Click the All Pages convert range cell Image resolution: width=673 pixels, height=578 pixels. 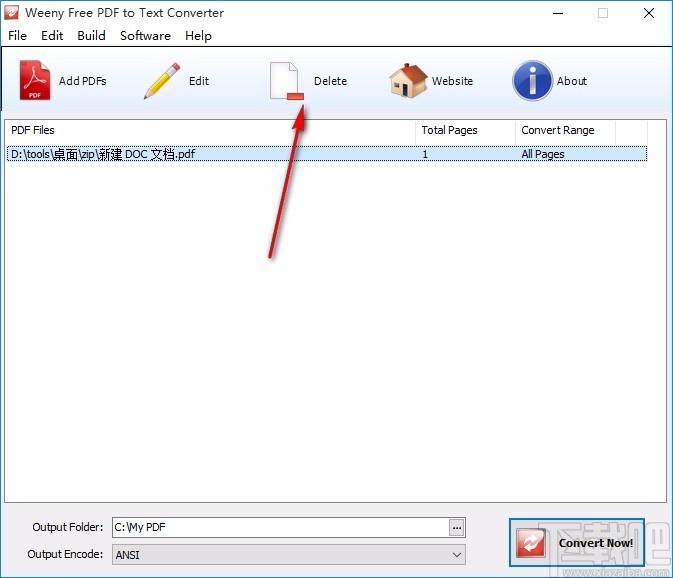(x=543, y=154)
